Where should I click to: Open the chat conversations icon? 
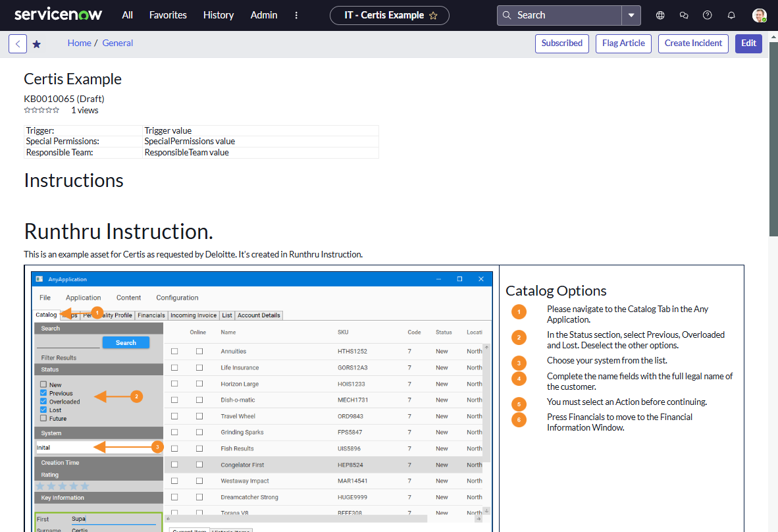click(684, 15)
